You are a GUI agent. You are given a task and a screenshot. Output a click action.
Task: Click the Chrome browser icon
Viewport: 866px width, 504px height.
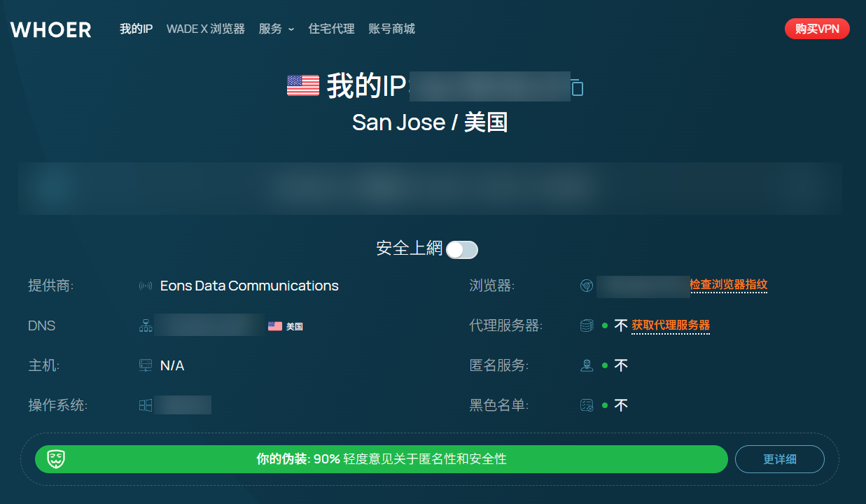pos(587,286)
